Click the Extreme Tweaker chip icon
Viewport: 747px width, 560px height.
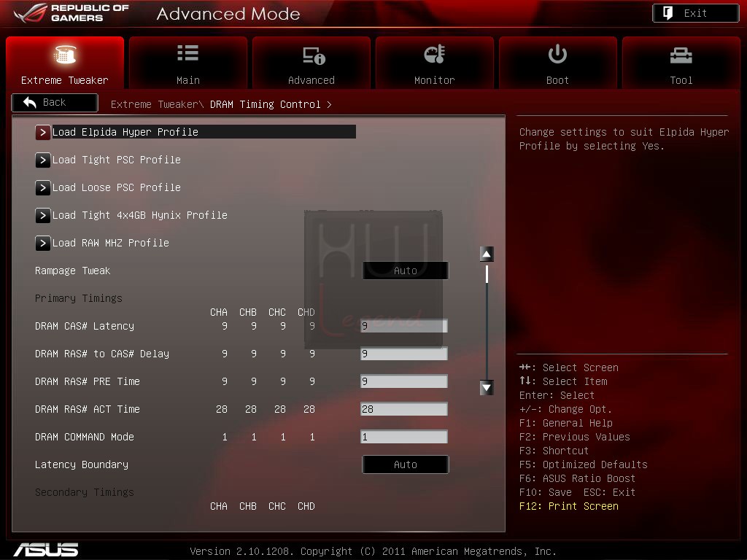tap(65, 54)
